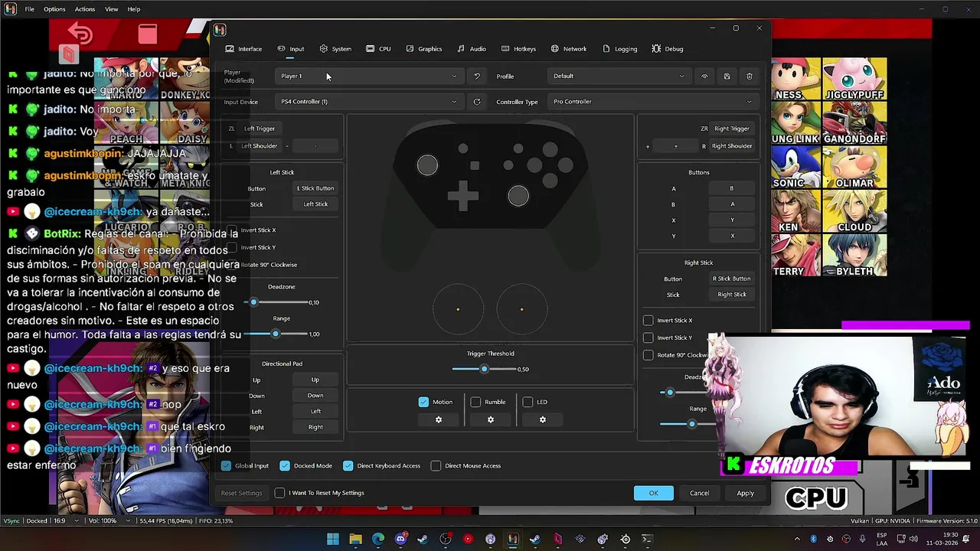Viewport: 980px width, 551px height.
Task: Open Motion settings gear
Action: point(439,419)
